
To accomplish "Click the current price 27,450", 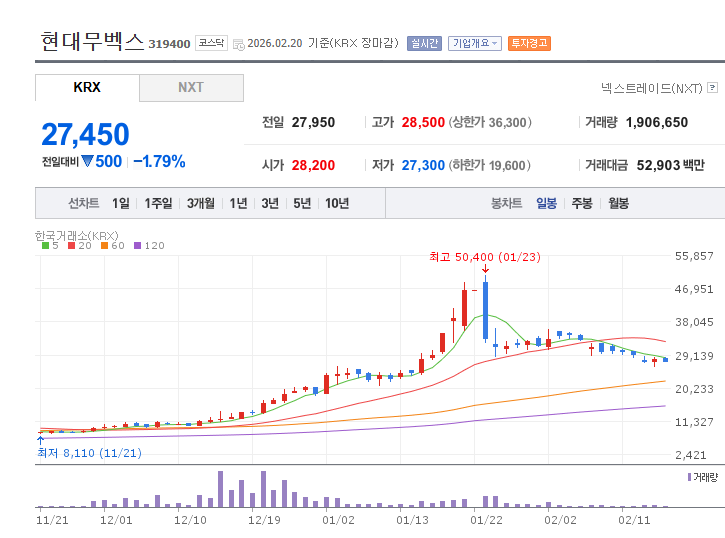I will (86, 134).
